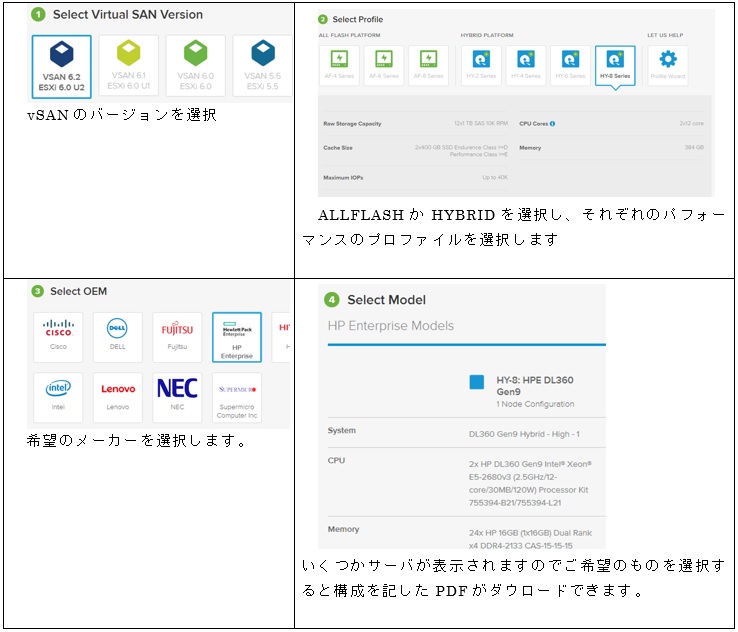Select Cisco as the OEM

tap(58, 337)
